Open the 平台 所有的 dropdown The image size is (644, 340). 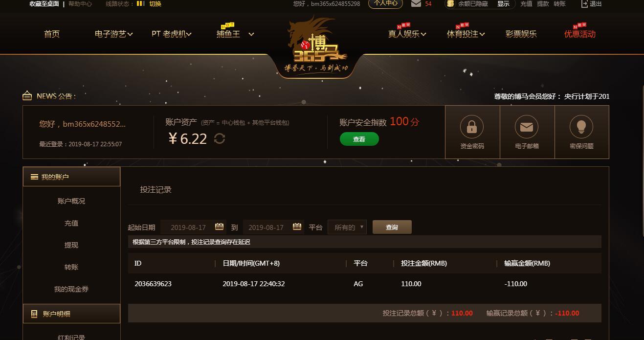click(347, 227)
